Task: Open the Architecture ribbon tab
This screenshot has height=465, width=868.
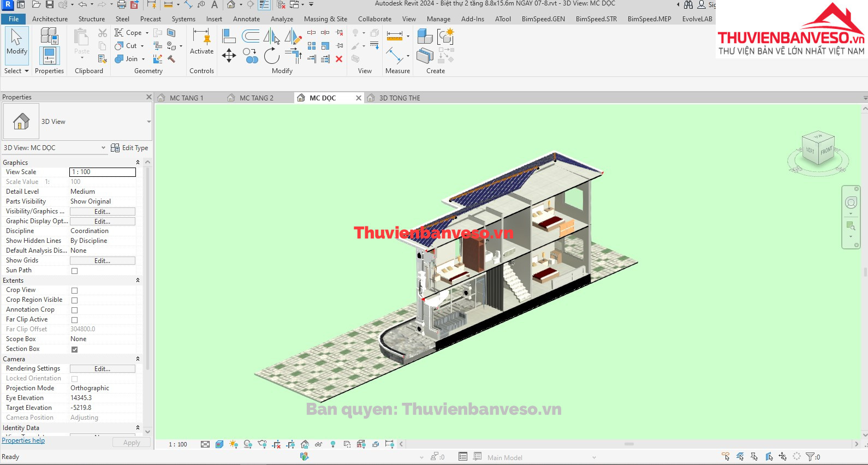Action: [50, 19]
